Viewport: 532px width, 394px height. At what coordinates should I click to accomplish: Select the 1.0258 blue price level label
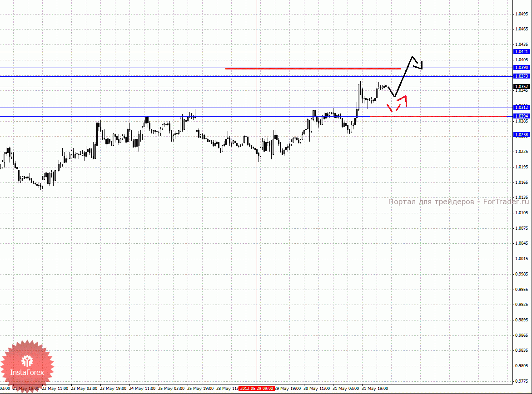(522, 135)
